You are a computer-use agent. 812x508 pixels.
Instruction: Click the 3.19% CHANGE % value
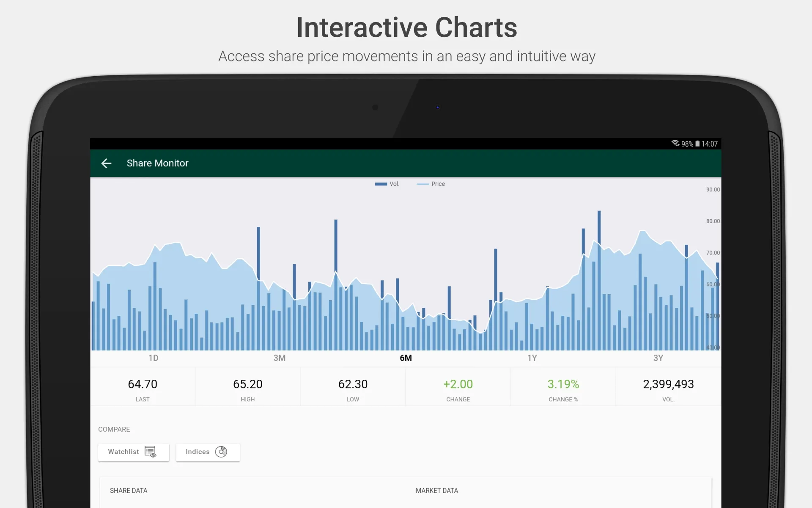[x=563, y=384]
